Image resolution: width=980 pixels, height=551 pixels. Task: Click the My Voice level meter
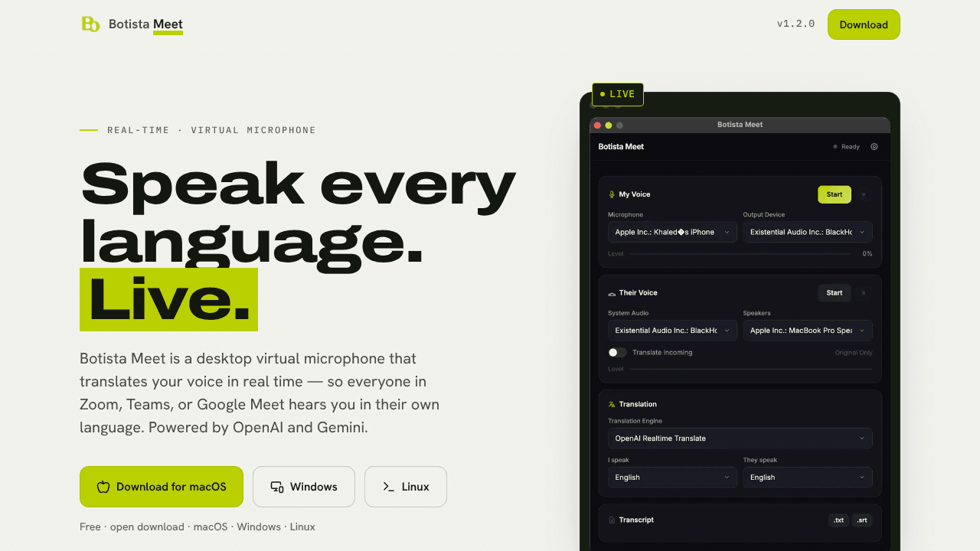(x=740, y=254)
